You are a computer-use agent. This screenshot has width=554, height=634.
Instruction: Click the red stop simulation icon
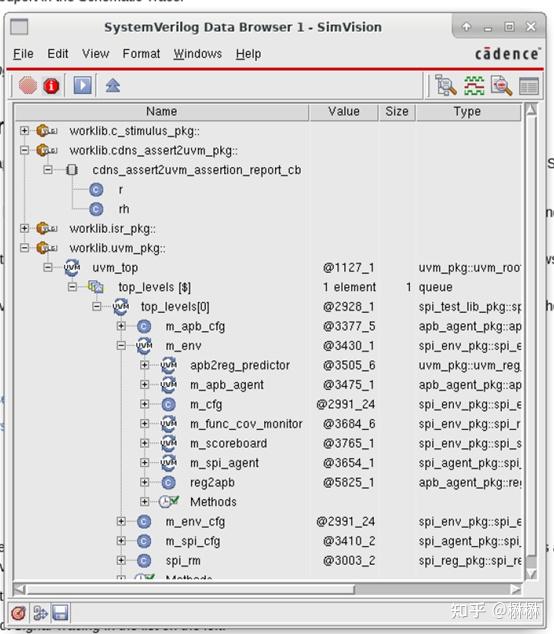(x=27, y=85)
